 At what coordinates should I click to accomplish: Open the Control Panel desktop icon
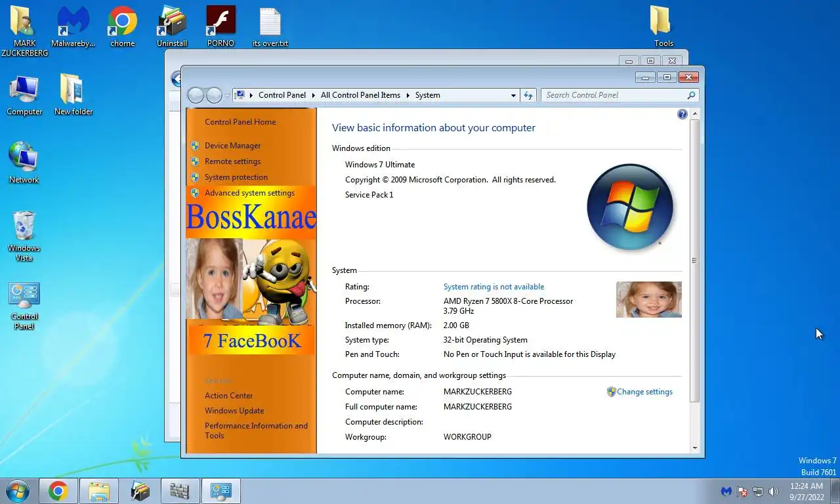(24, 306)
